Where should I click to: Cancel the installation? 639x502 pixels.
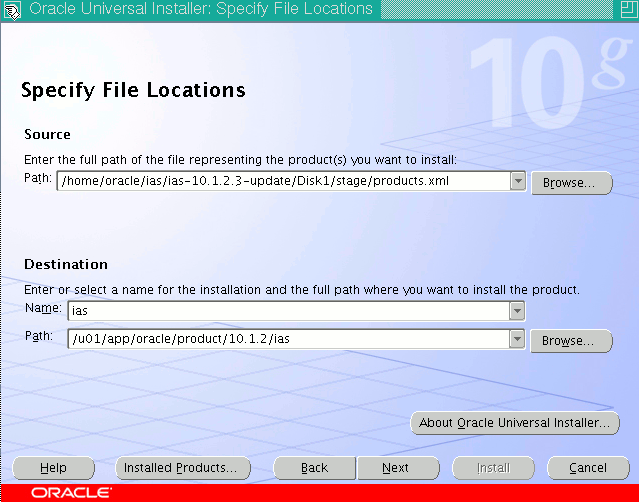588,468
